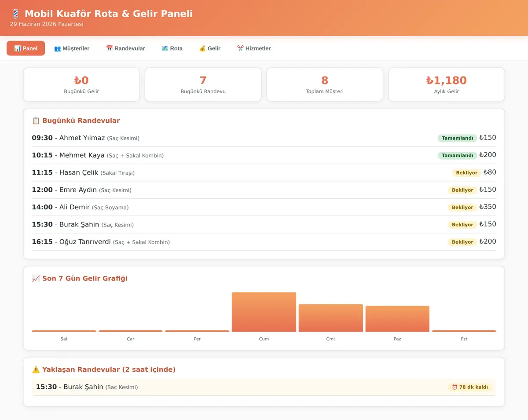The image size is (528, 420).
Task: Click the Cum bar in revenue chart
Action: pos(264,312)
